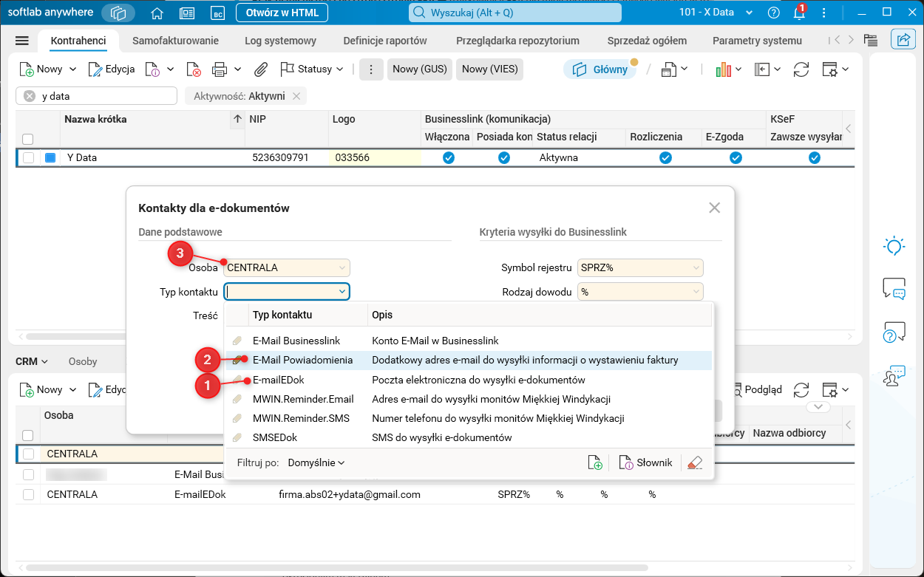Click the Nowy (VIES) button
The image size is (924, 577).
[x=490, y=69]
